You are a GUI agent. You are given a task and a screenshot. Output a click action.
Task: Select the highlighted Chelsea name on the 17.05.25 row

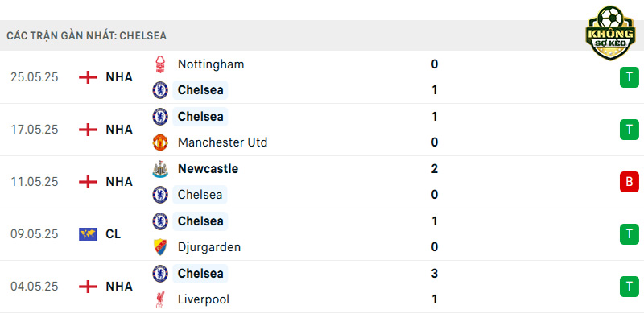(200, 117)
